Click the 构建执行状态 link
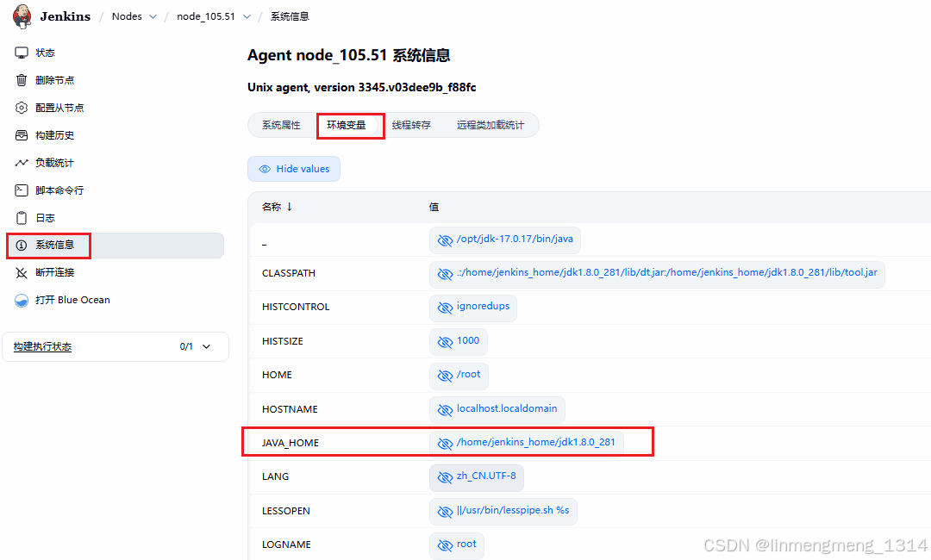The width and height of the screenshot is (931, 560). click(42, 346)
